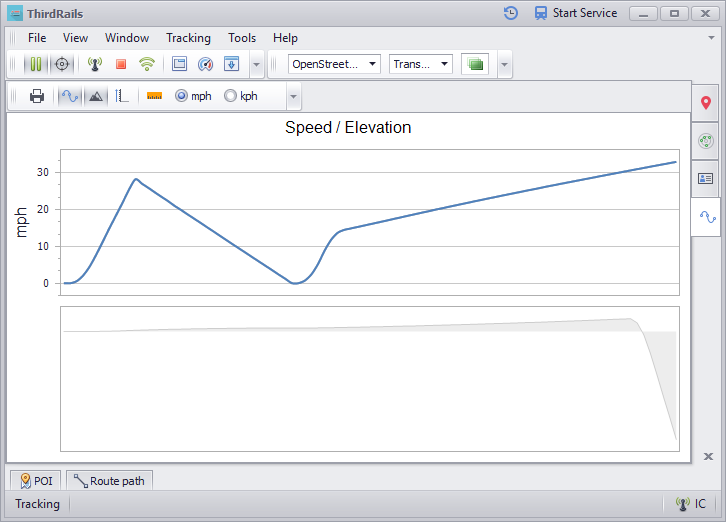Toggle the elevation mountain graph icon
Viewport: 726px width, 522px height.
click(96, 96)
